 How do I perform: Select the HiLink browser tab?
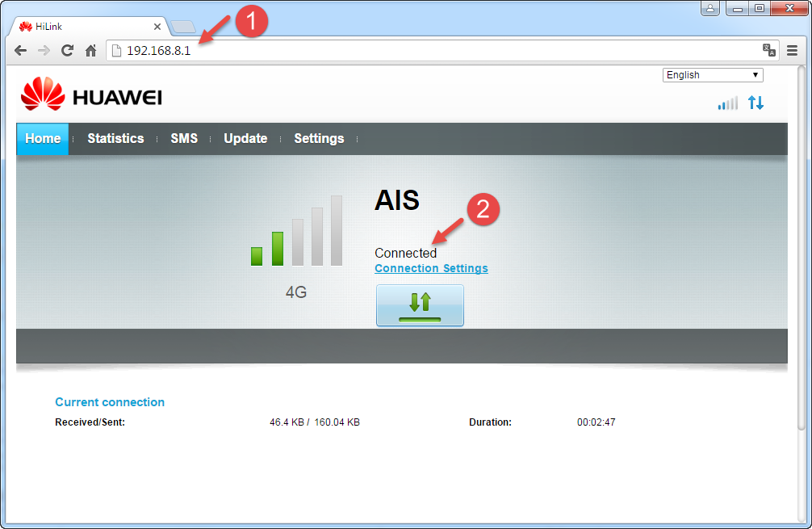pos(88,27)
